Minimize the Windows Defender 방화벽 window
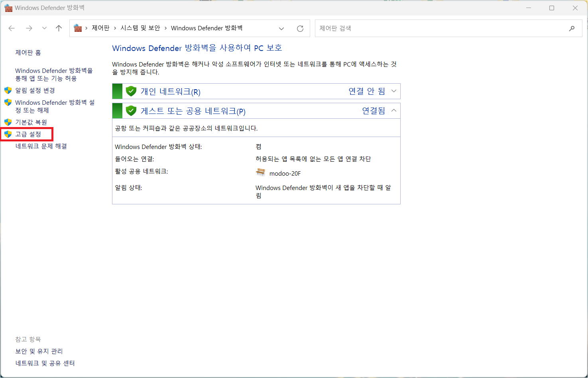 coord(529,8)
